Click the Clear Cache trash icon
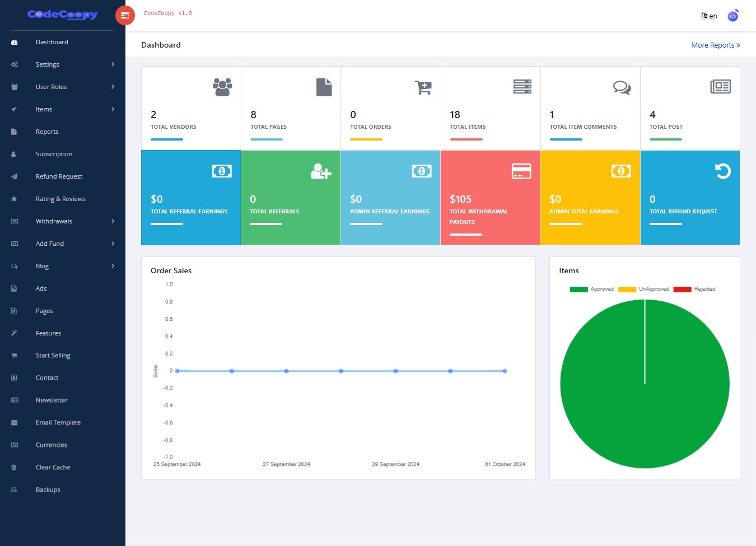756x546 pixels. pos(14,468)
